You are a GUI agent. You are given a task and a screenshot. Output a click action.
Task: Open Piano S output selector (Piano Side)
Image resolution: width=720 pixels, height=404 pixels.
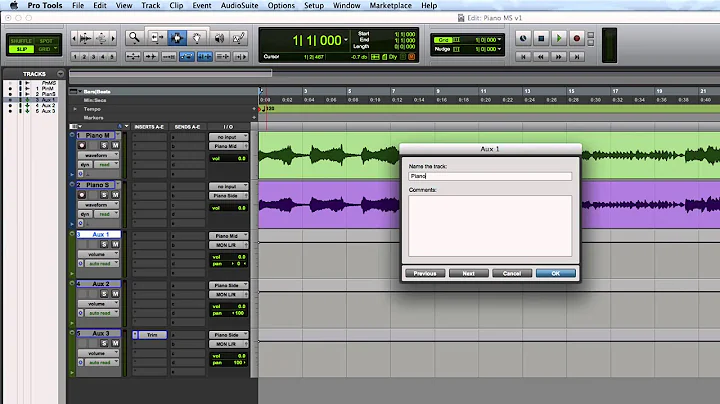tap(229, 196)
